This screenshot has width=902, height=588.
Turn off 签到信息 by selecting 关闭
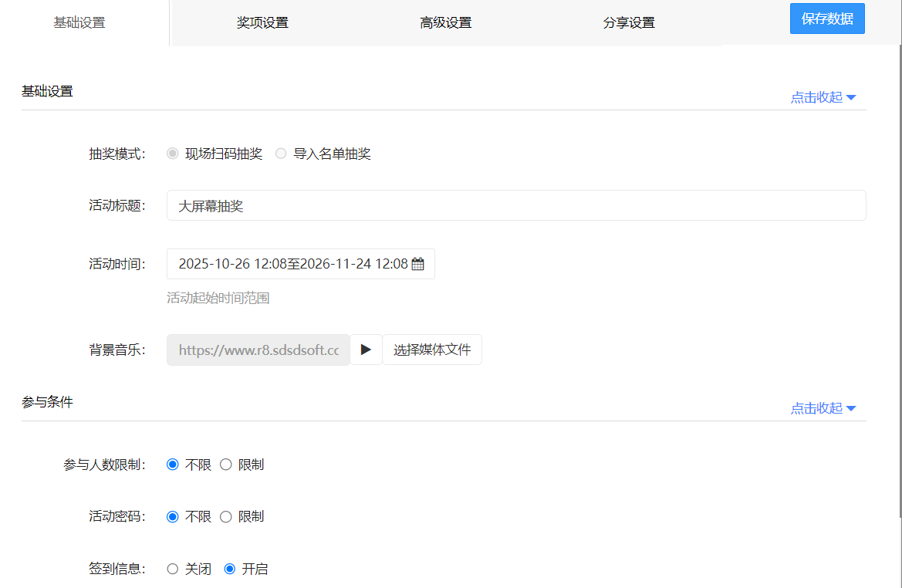click(172, 569)
